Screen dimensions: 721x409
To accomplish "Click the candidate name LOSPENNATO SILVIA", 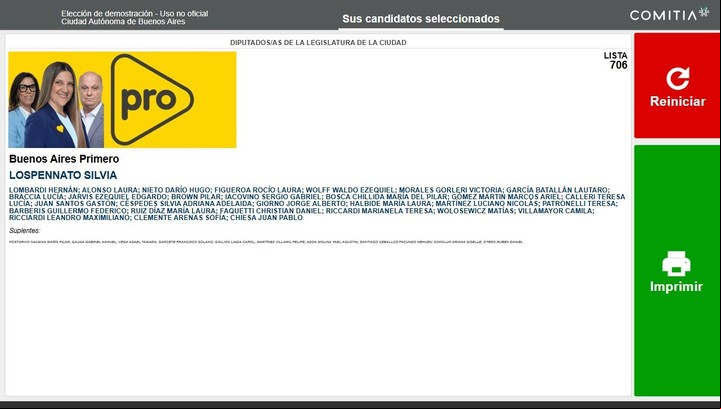I will (63, 175).
